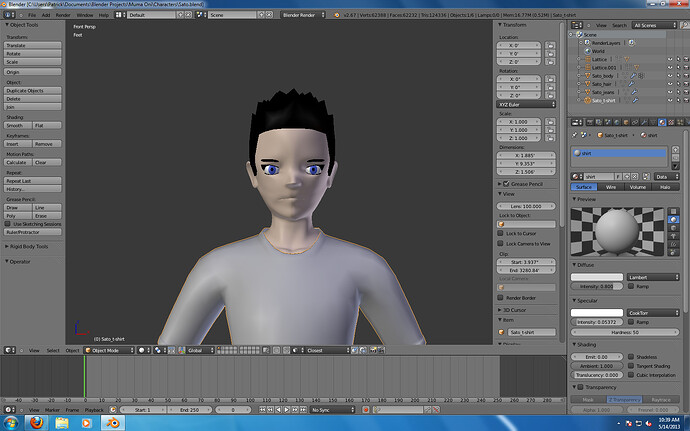
Task: Select sphere preview type for material
Action: click(x=673, y=219)
